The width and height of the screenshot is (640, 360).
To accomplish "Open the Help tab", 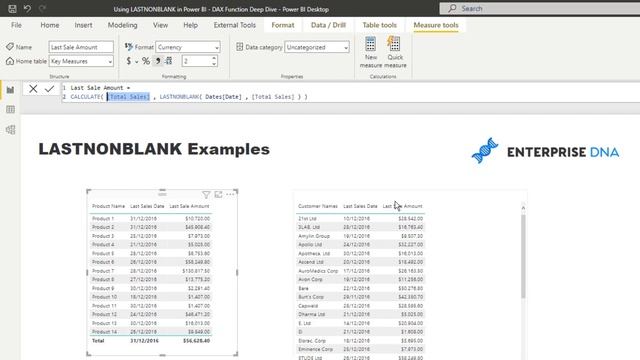I will [190, 25].
